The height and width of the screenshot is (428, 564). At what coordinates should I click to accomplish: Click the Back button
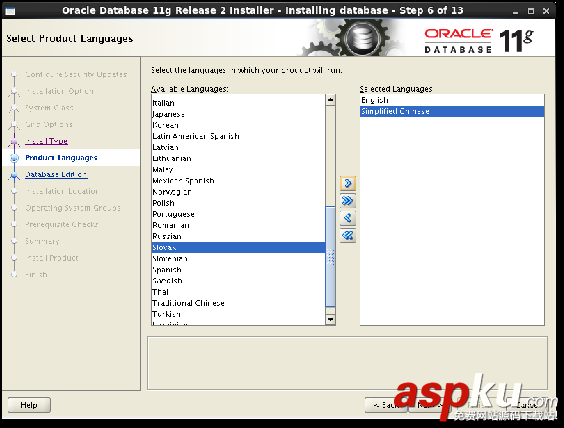pos(386,405)
